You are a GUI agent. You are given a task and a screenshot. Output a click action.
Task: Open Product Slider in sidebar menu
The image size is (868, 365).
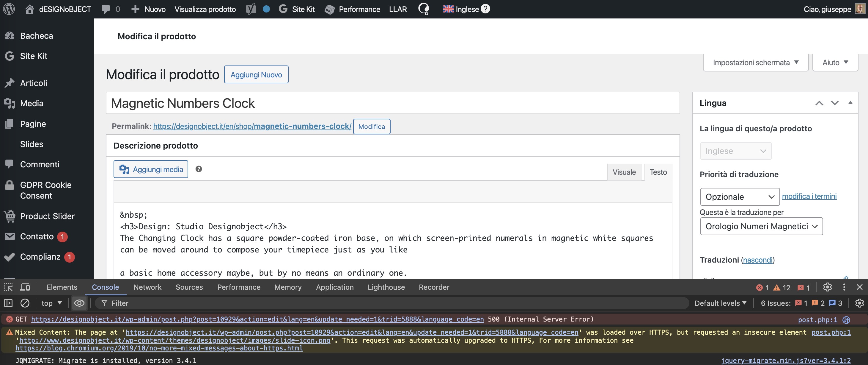pos(47,216)
